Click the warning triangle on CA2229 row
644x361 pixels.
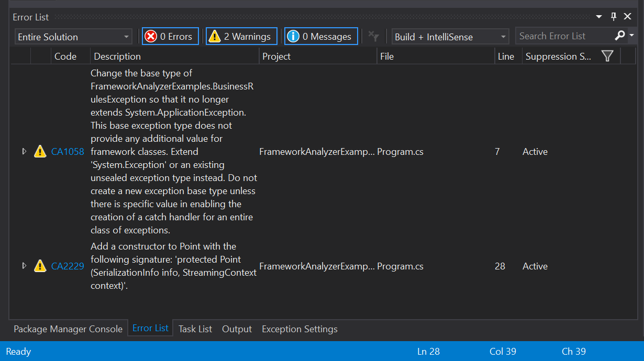click(x=40, y=266)
